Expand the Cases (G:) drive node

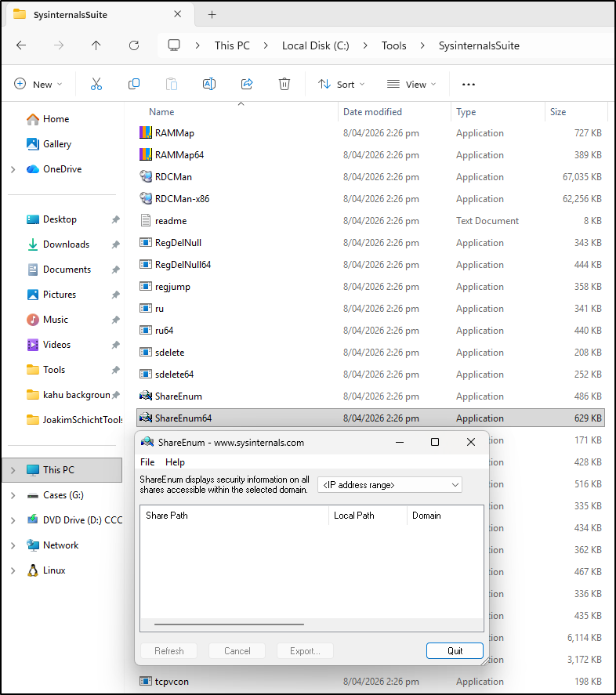pos(13,495)
